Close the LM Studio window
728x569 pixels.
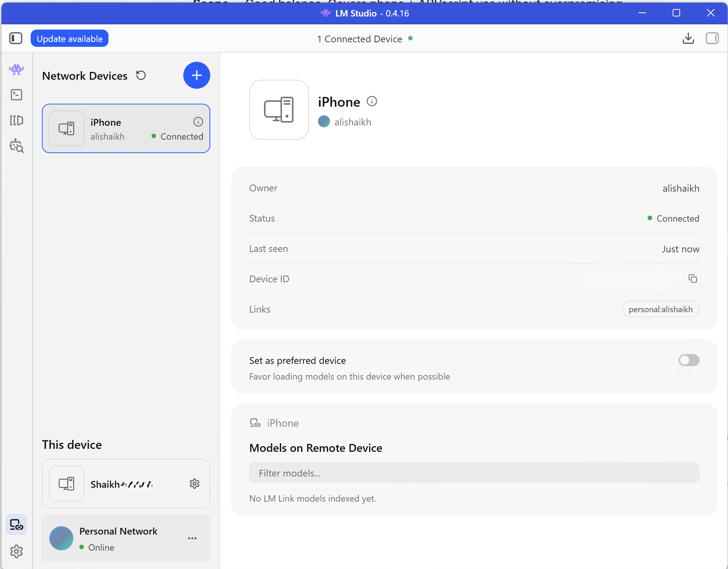[710, 13]
